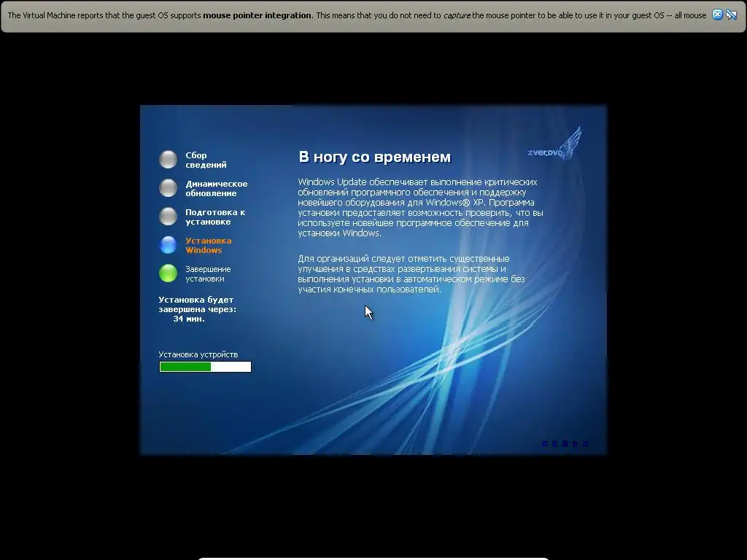The image size is (747, 560).
Task: Dismiss the mouse pointer integration notification
Action: [717, 15]
